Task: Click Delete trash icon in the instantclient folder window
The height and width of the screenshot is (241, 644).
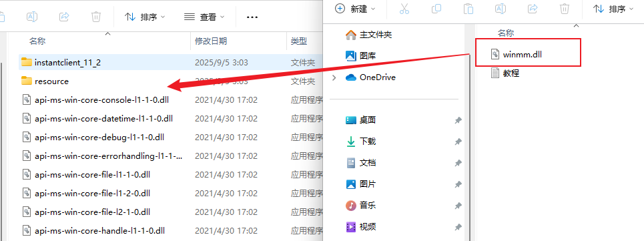Action: tap(95, 17)
